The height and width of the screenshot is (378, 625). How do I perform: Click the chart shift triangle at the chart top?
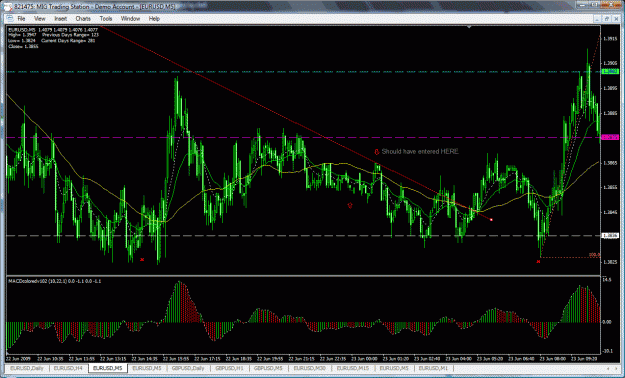469,27
